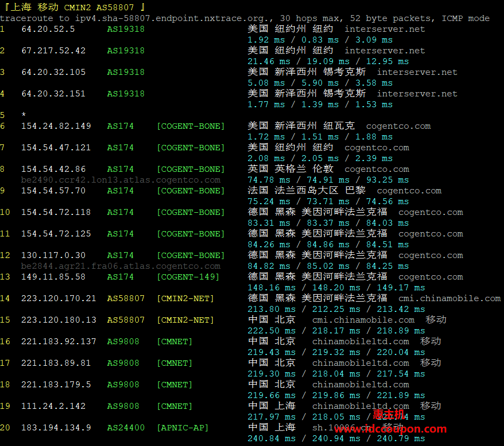
Task: Click the '*' timeout on hop 5
Action: pos(24,114)
